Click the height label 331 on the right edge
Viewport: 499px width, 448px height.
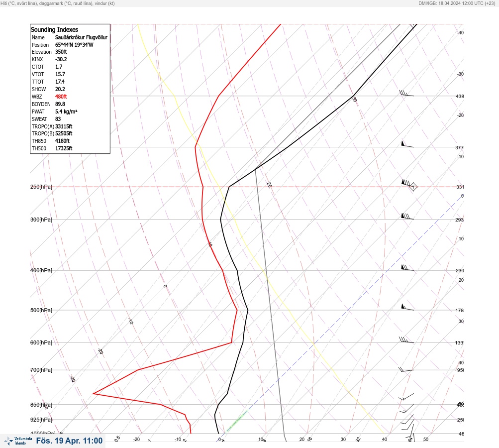(x=460, y=187)
